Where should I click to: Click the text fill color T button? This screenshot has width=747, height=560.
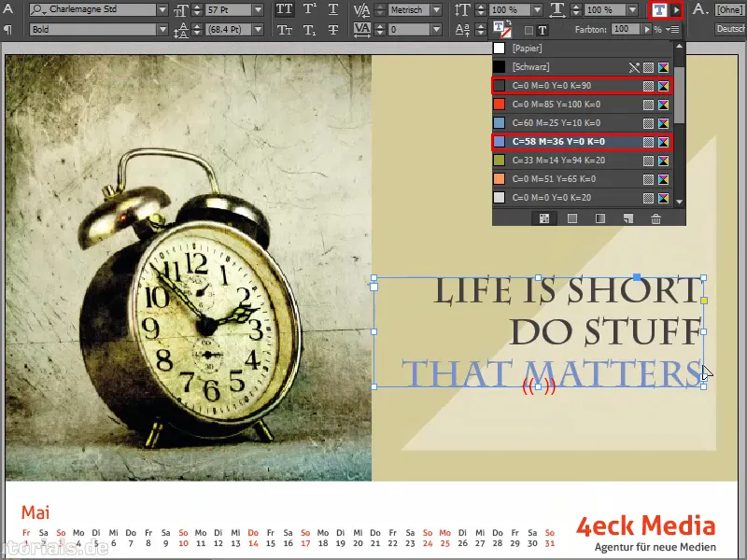(x=660, y=9)
